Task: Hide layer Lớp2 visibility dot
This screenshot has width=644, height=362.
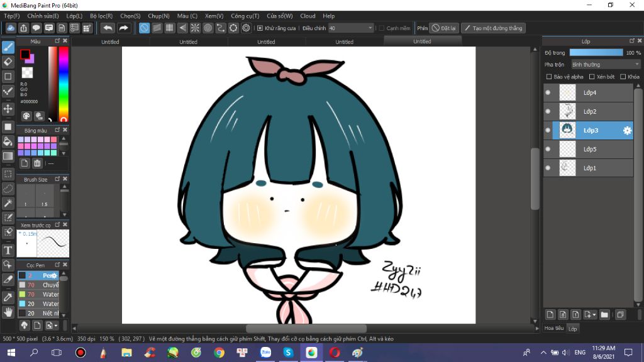Action: [548, 112]
